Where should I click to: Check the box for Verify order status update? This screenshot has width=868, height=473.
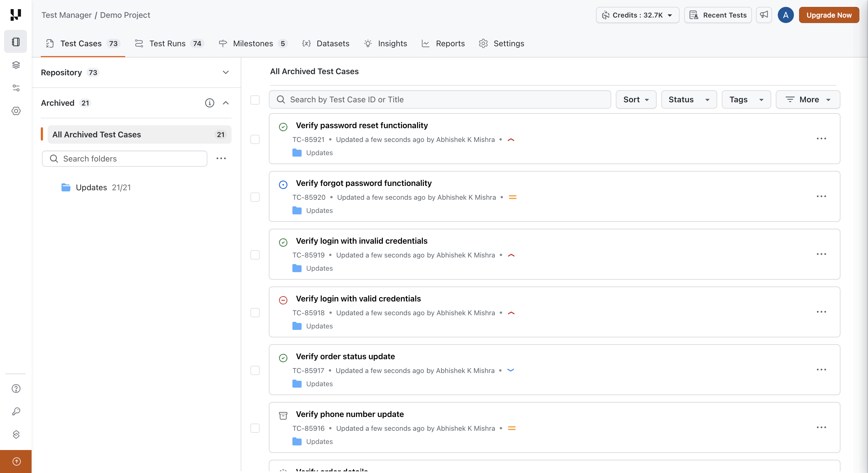255,370
